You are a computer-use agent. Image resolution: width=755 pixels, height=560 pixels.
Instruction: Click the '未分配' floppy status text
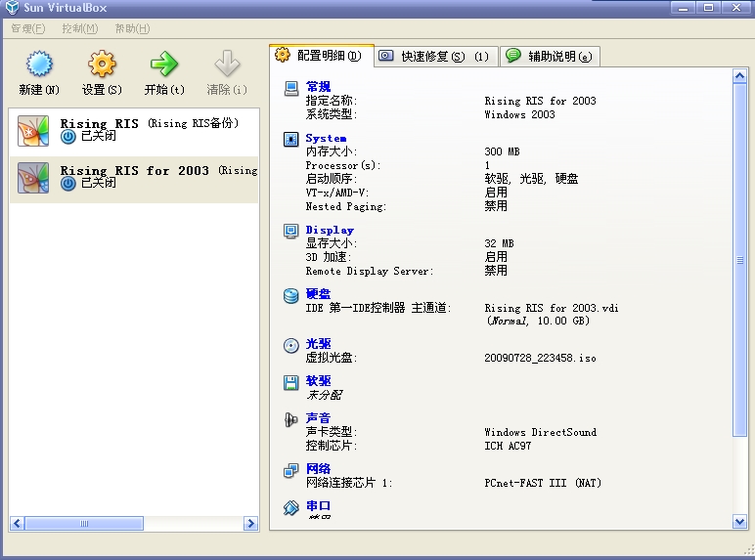pyautogui.click(x=324, y=395)
